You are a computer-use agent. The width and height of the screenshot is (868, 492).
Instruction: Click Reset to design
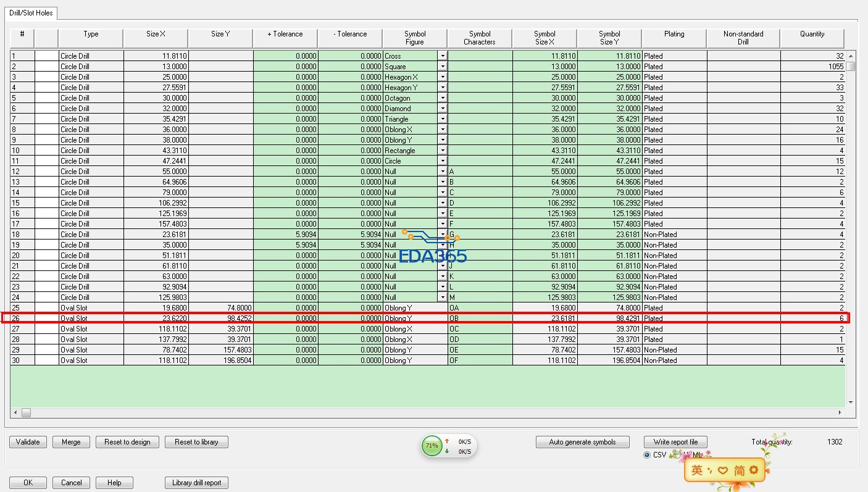click(128, 442)
